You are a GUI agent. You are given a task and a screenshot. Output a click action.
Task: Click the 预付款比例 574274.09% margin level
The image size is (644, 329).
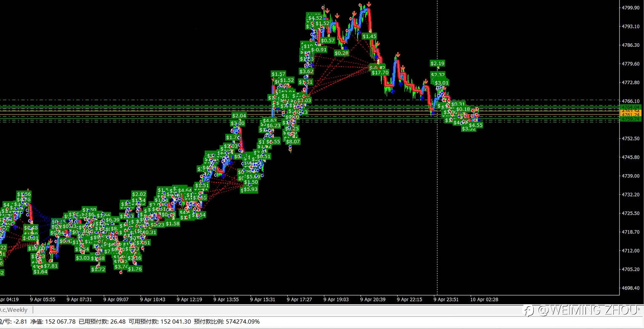tap(227, 321)
